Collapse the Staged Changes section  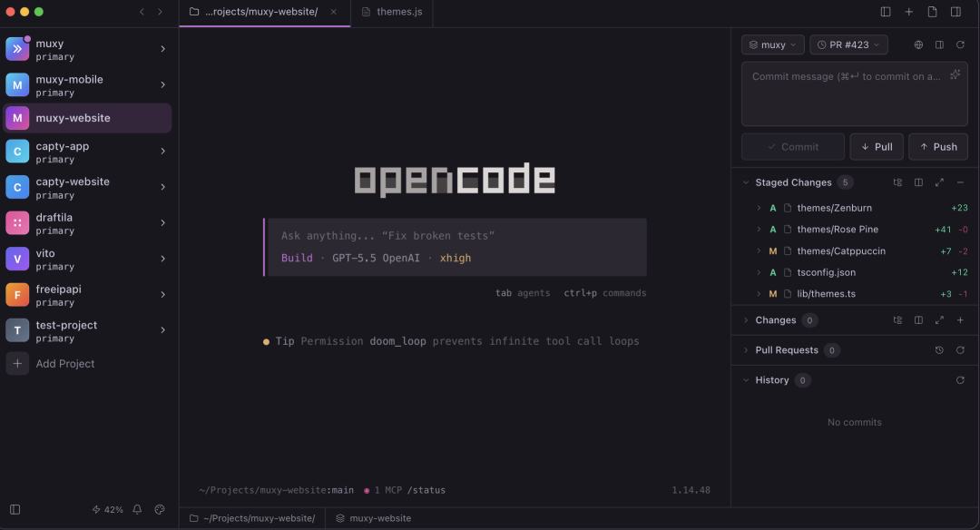[x=746, y=182]
